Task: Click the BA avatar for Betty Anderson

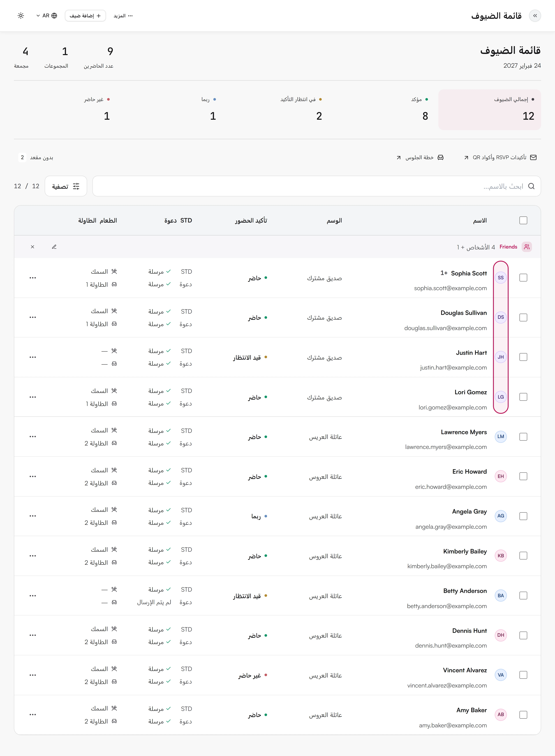Action: [x=501, y=596]
